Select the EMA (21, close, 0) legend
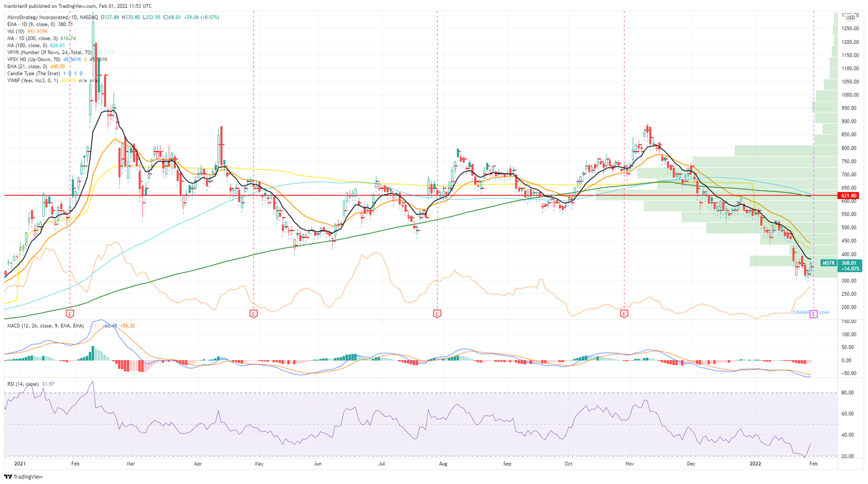This screenshot has height=484, width=868. point(28,67)
